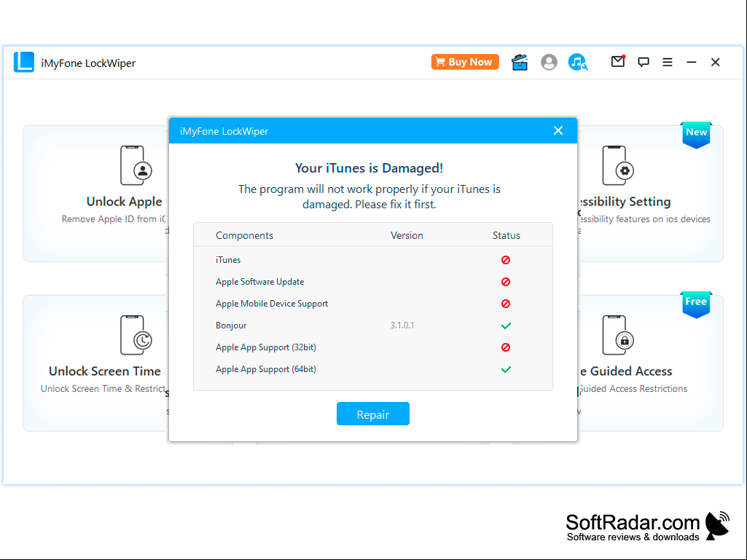The image size is (747, 560).
Task: Select the Bonjour component text
Action: tap(231, 326)
